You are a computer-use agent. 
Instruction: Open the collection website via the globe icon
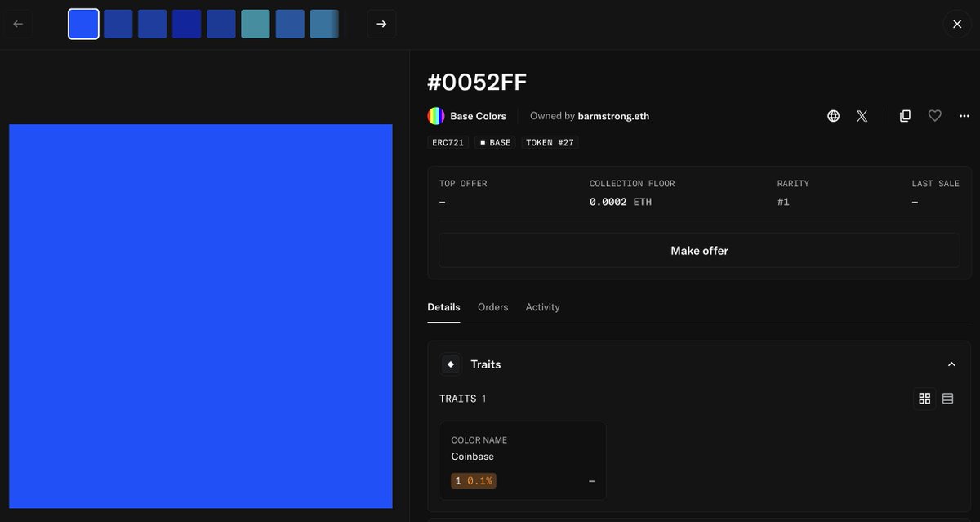(833, 115)
